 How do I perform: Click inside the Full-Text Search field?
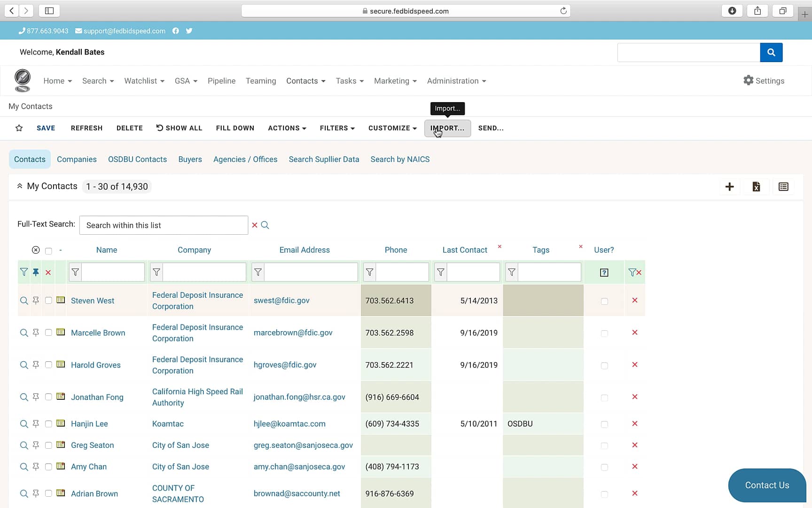(164, 225)
